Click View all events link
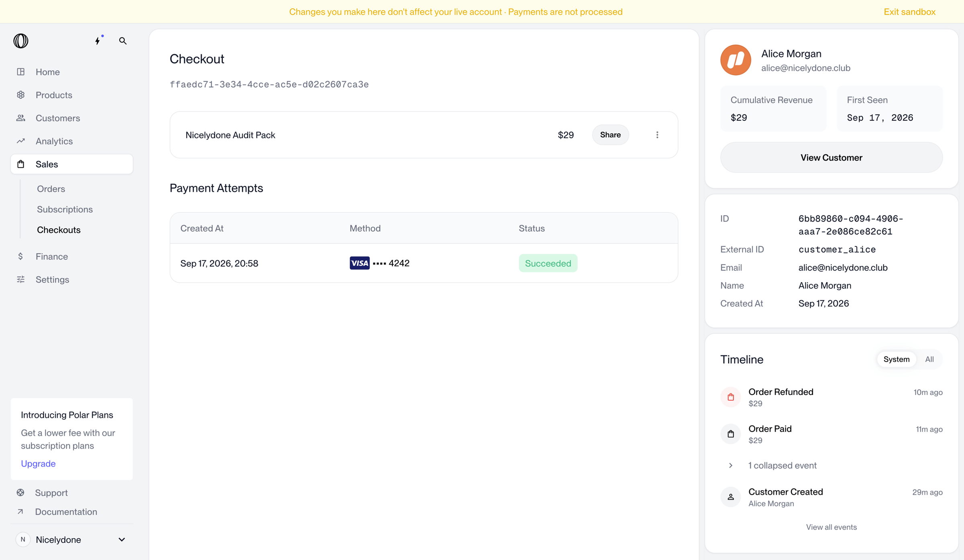The height and width of the screenshot is (560, 964). pyautogui.click(x=831, y=527)
